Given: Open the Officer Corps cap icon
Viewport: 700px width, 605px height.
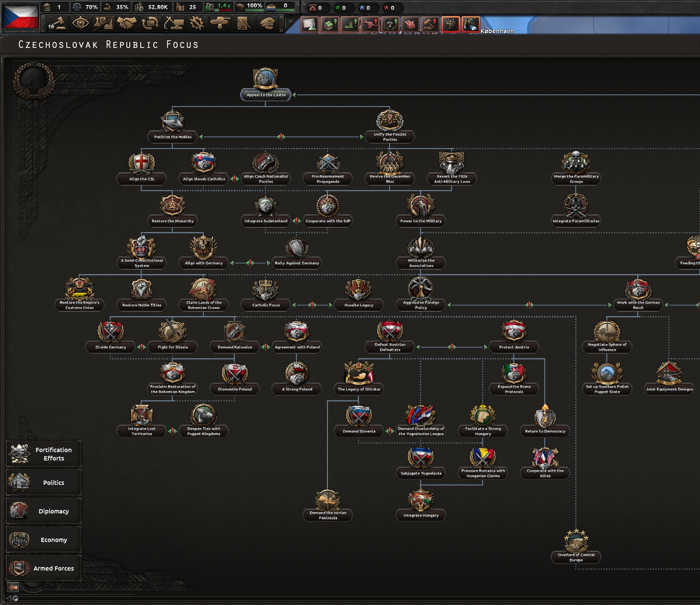Looking at the screenshot, I should pyautogui.click(x=267, y=23).
